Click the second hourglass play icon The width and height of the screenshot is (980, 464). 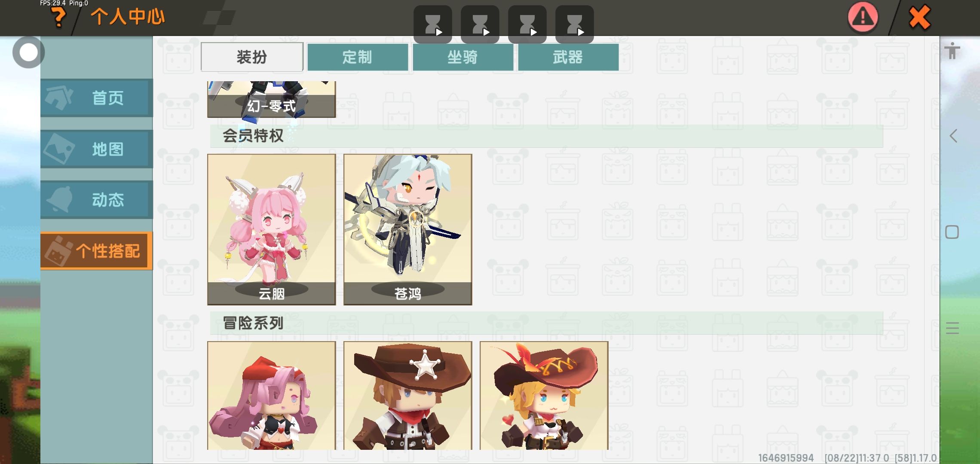[x=480, y=24]
